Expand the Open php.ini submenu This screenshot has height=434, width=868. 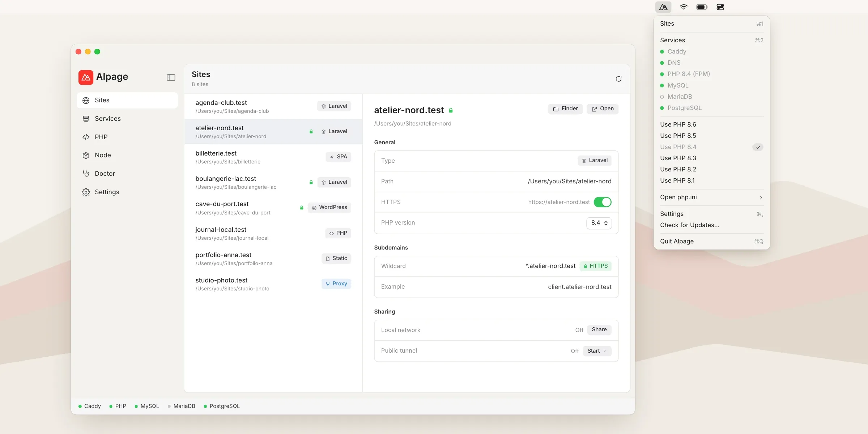pos(711,197)
